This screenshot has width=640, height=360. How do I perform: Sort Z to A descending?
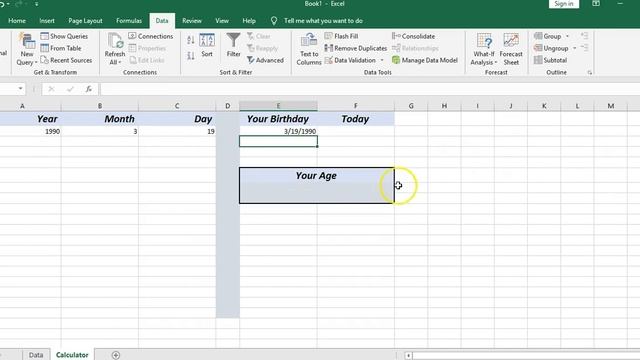pyautogui.click(x=191, y=56)
